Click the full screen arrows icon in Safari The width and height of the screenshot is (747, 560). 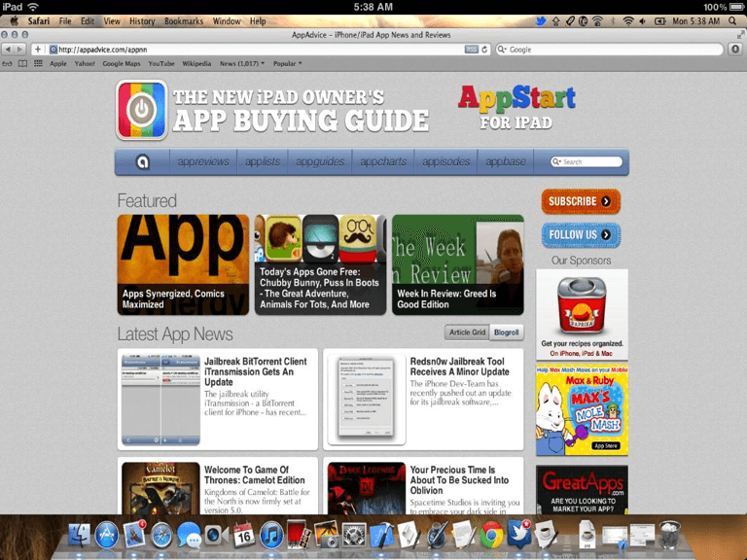click(x=740, y=35)
